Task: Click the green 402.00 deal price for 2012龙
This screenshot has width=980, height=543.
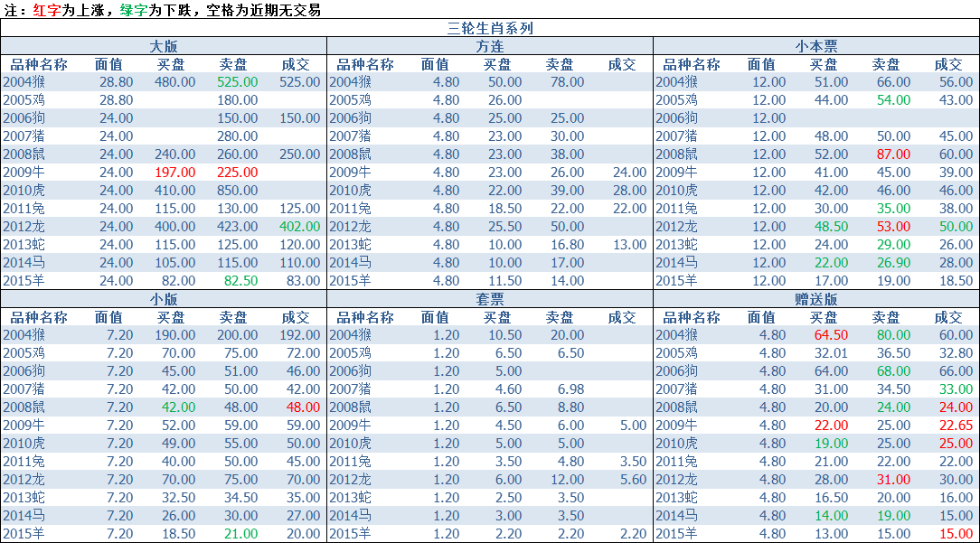Action: click(x=299, y=227)
